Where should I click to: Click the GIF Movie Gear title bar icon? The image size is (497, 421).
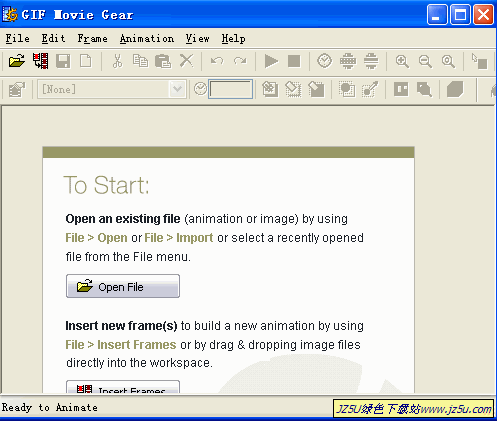coord(10,15)
